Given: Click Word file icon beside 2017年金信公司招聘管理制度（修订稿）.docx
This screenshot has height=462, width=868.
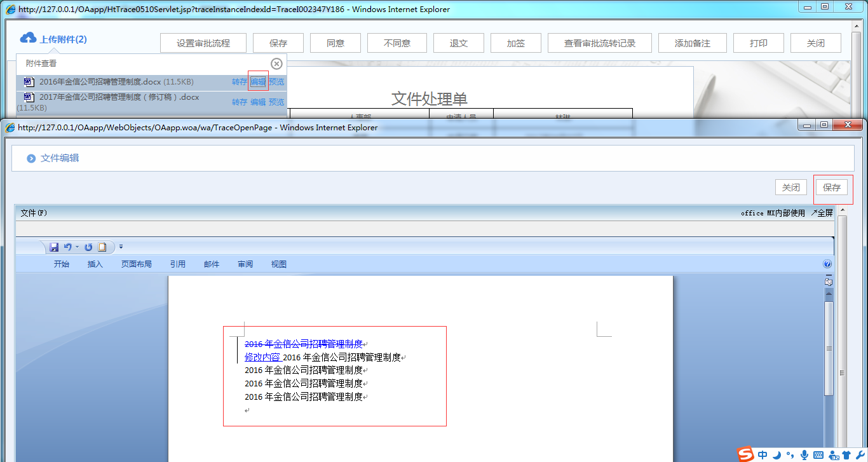Looking at the screenshot, I should 29,97.
